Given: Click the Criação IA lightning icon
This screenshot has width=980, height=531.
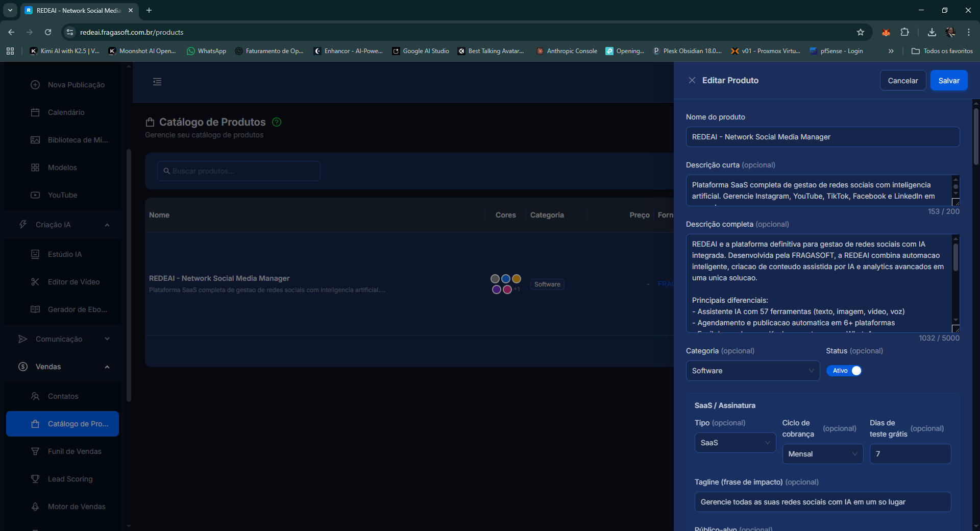Looking at the screenshot, I should [x=23, y=225].
